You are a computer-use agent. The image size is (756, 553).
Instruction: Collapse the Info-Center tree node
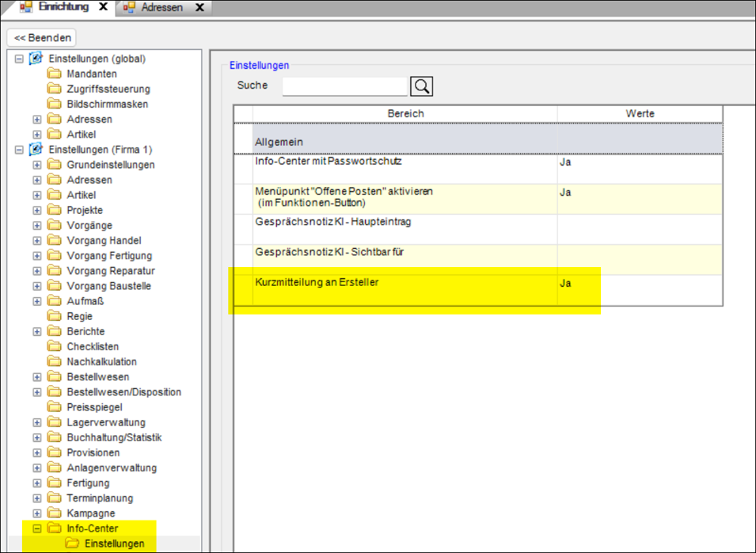coord(37,529)
